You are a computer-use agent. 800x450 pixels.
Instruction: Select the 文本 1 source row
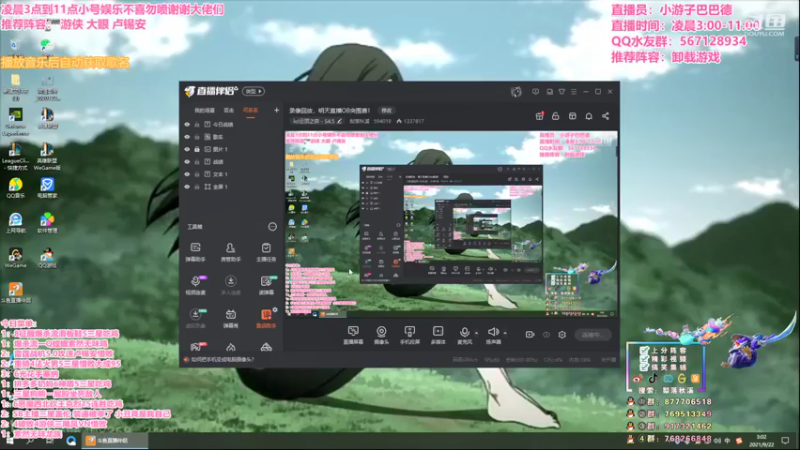coord(232,174)
